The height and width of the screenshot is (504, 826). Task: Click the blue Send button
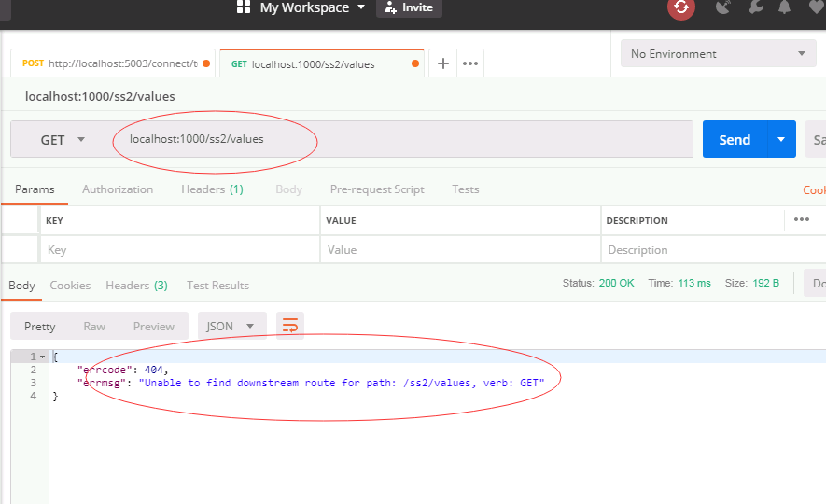click(x=735, y=140)
